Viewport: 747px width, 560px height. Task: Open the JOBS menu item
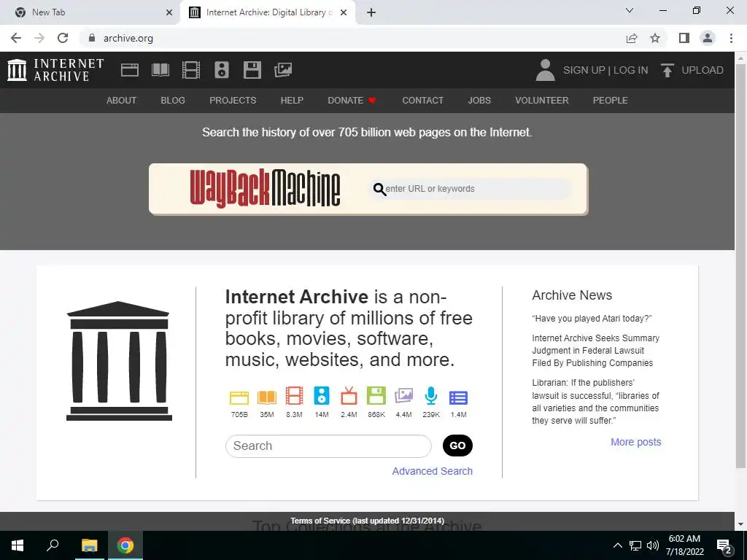coord(479,101)
